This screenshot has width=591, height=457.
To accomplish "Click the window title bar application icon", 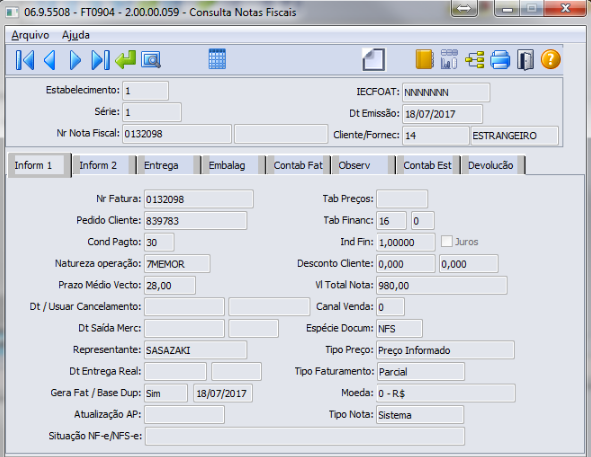I will click(12, 12).
